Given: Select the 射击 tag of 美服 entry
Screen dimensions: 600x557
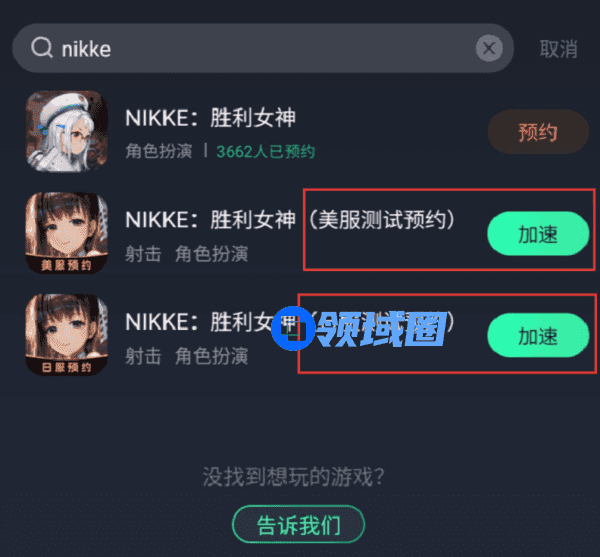Looking at the screenshot, I should pyautogui.click(x=143, y=254).
